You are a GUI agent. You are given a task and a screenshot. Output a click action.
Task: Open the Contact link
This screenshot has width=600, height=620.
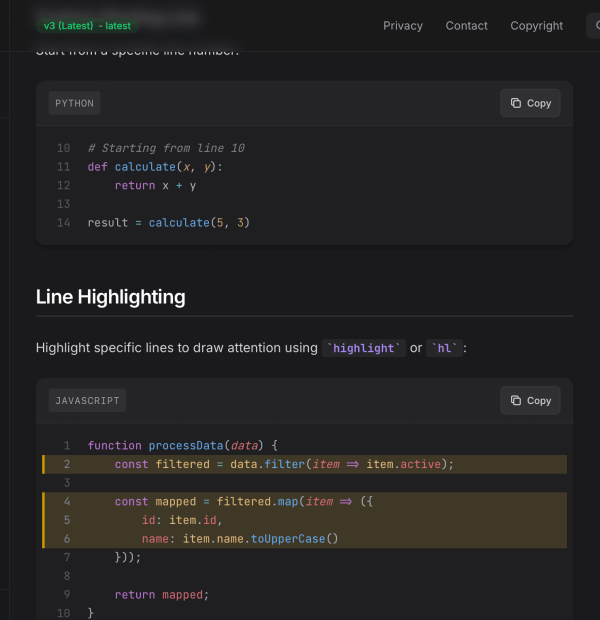click(466, 26)
